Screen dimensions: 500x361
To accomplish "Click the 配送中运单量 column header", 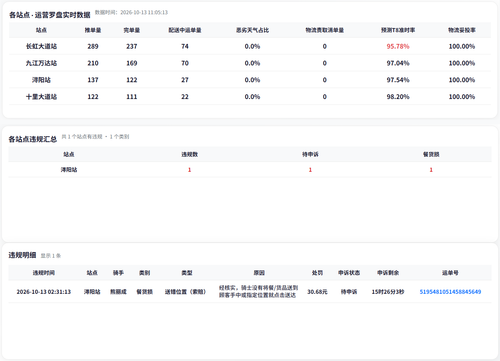I will (185, 30).
